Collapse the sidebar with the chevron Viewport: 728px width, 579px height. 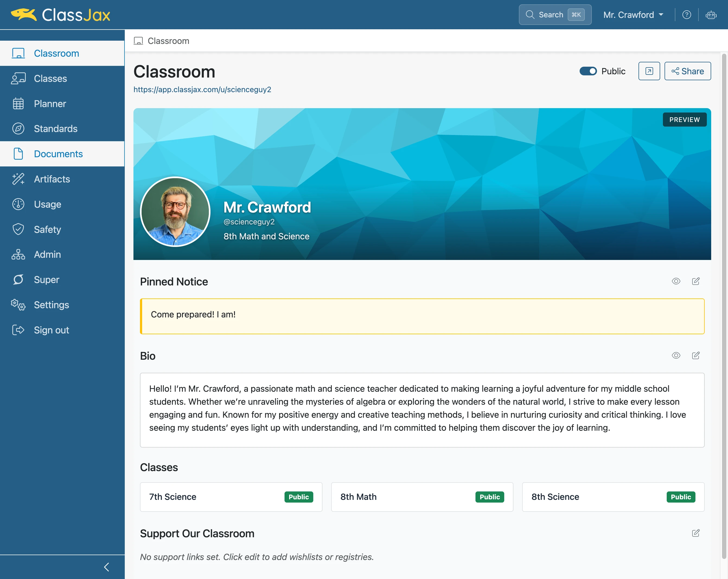coord(107,567)
